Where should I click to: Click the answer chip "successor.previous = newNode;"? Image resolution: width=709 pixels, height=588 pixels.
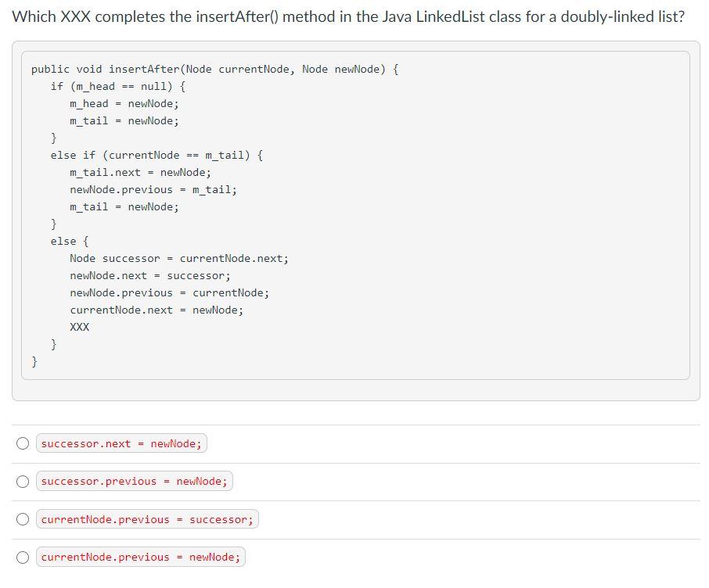coord(135,481)
